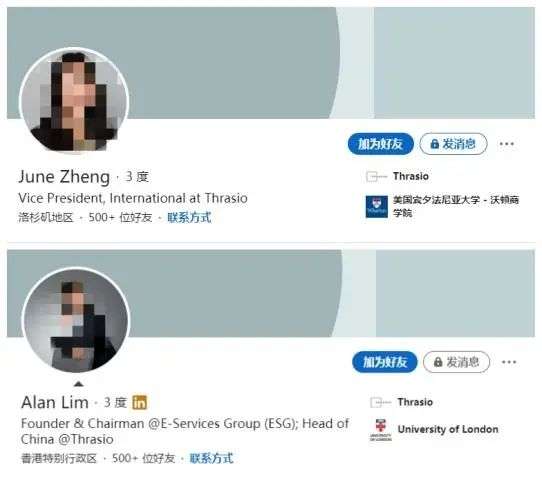Click LinkedIn Premium gold badge

tap(140, 402)
